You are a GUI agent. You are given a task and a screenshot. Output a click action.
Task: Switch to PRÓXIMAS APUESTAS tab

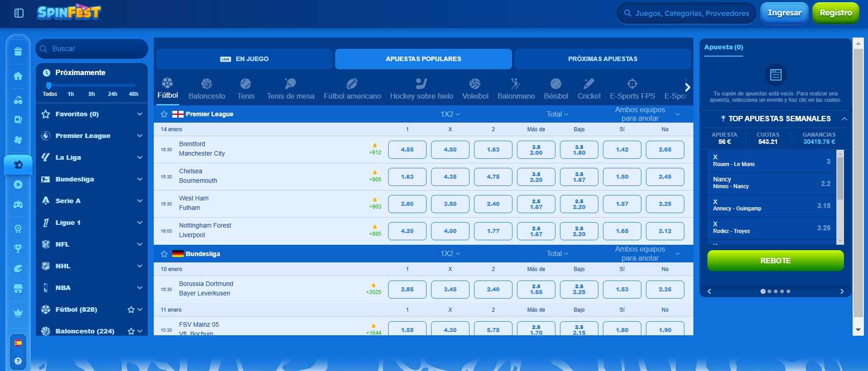[602, 59]
